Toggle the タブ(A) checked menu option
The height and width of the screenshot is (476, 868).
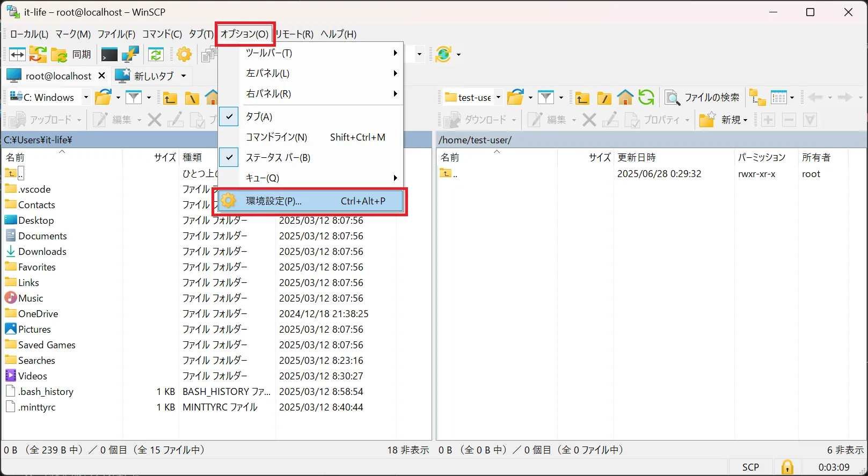[310, 116]
